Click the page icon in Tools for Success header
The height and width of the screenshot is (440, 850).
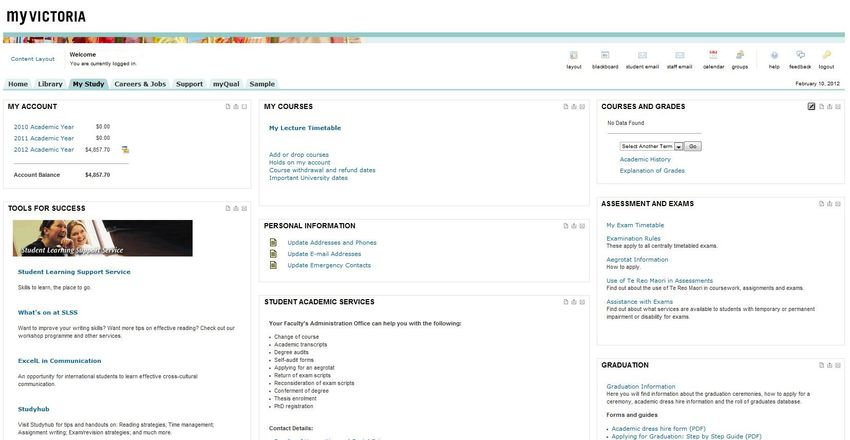point(228,208)
